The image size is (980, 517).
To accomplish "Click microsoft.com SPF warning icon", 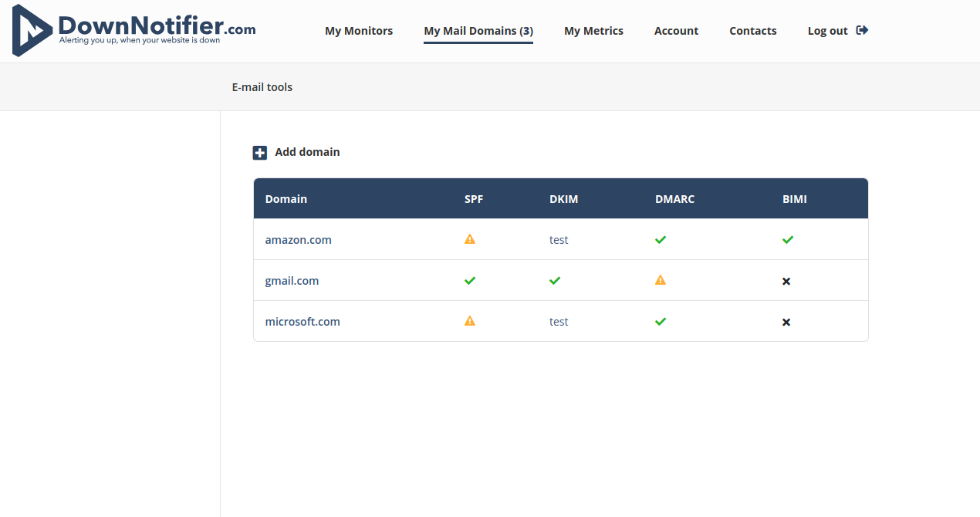I will pyautogui.click(x=470, y=321).
